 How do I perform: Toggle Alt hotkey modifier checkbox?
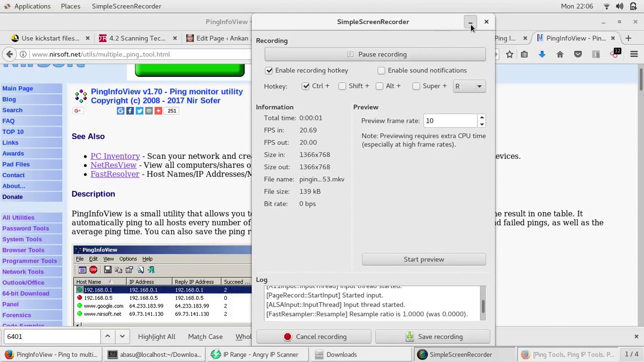coord(379,86)
